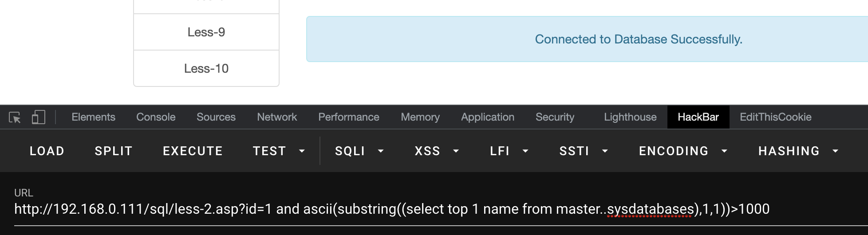
Task: Click the inspect element picker icon
Action: [15, 117]
